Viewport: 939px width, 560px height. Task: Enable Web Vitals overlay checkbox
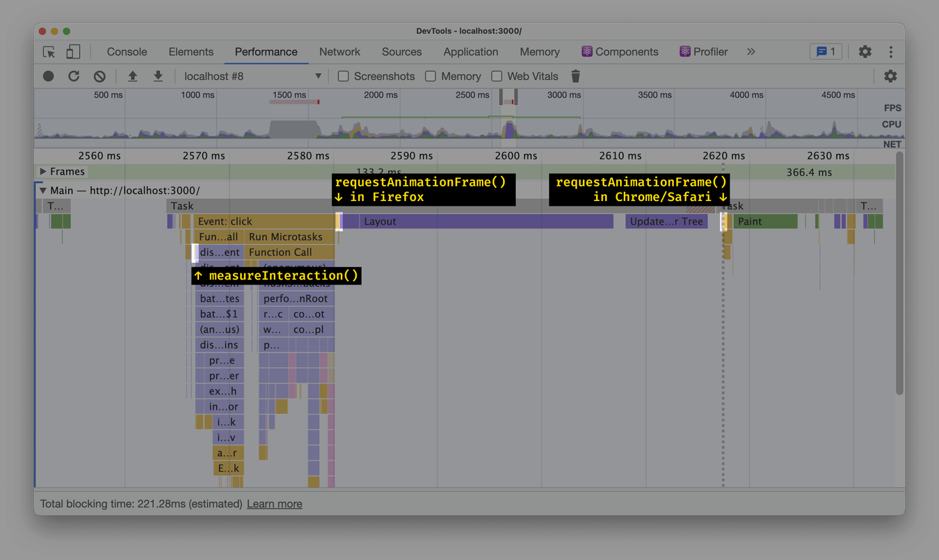click(497, 76)
